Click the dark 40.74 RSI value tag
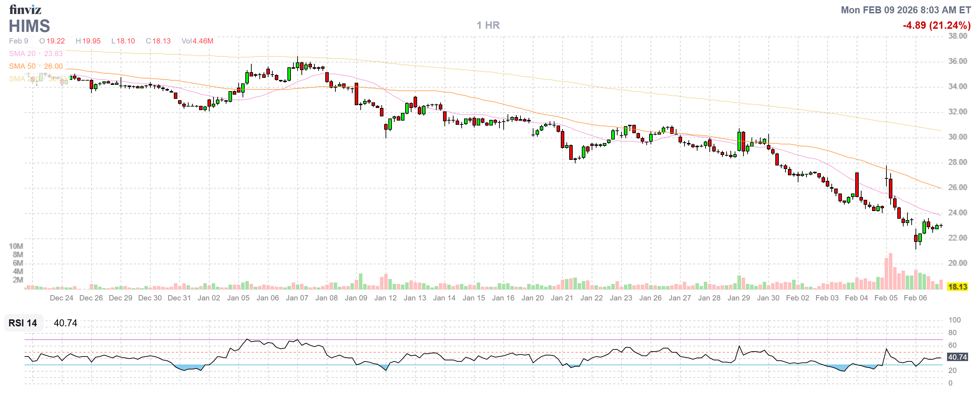This screenshot has height=394, width=980. pos(957,357)
